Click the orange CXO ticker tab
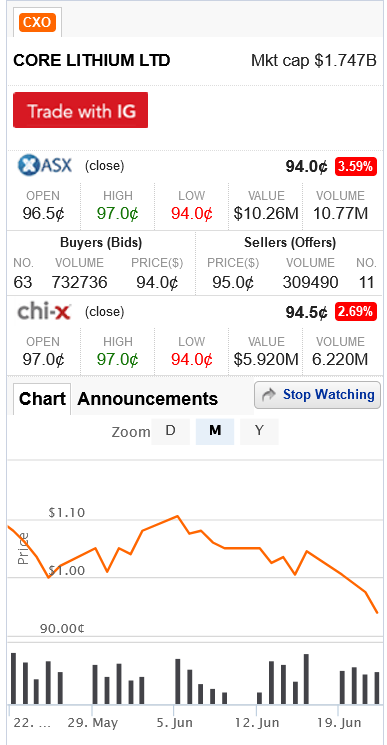387x745 pixels. (38, 22)
